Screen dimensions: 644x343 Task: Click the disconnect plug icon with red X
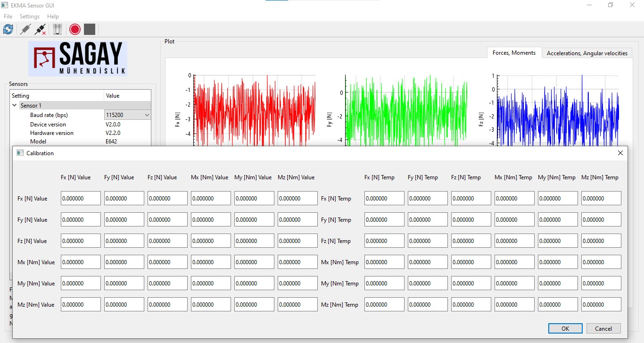point(41,29)
